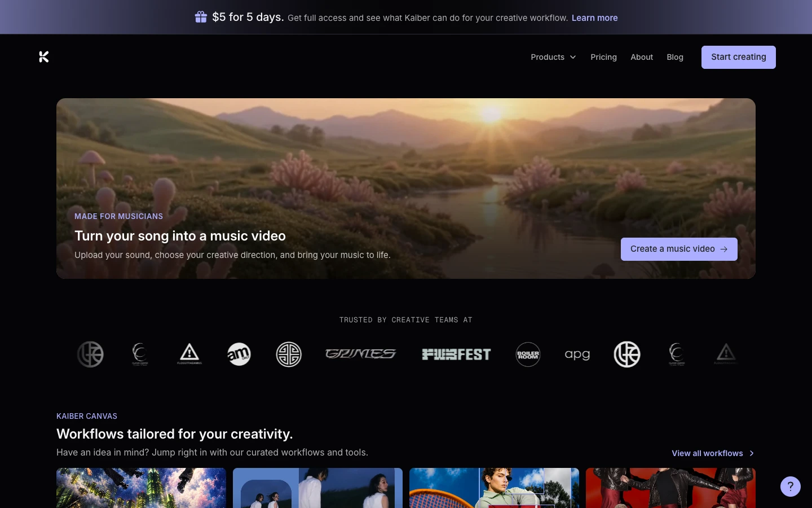Click Create a music video button

point(679,249)
